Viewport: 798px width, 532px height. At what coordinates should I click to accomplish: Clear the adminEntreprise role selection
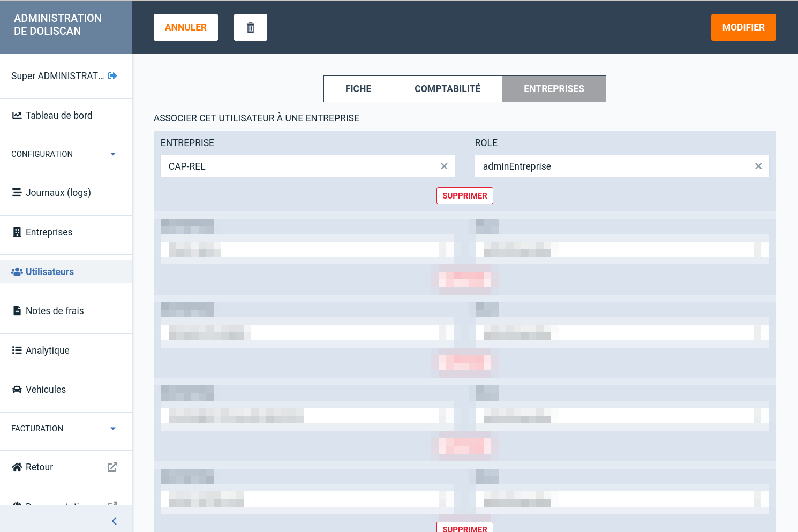coord(758,166)
